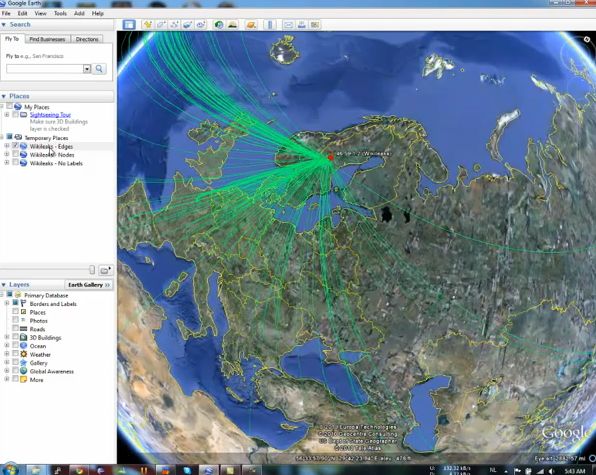Add a placemark with the pushpin icon
The image size is (596, 475).
click(x=147, y=25)
